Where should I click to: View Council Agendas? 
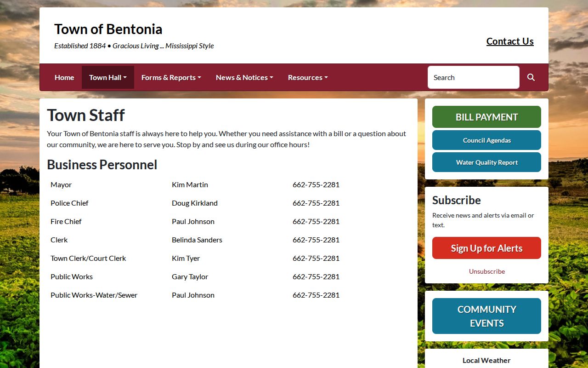click(486, 140)
